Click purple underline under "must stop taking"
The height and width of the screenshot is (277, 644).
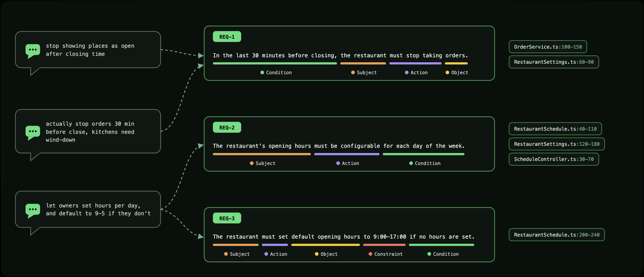pyautogui.click(x=415, y=63)
